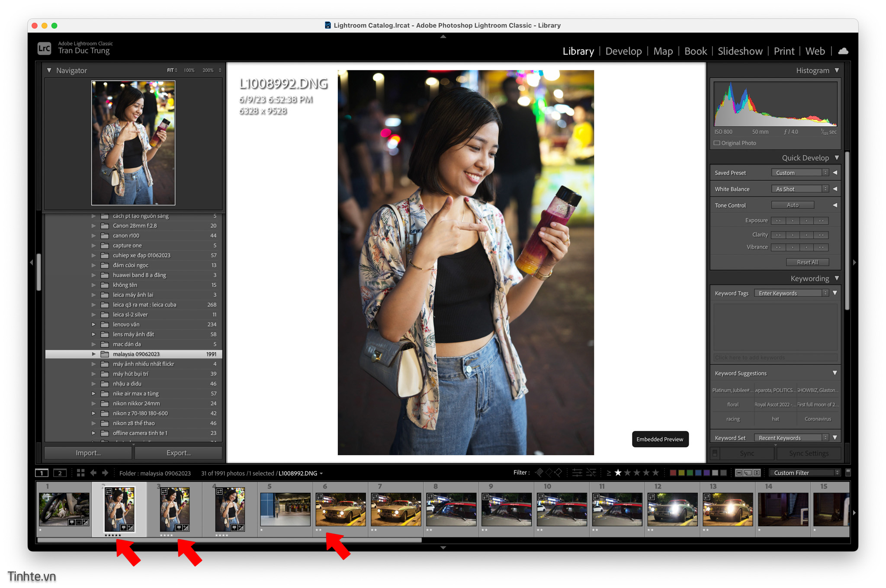Viewport: 886px width, 588px height.
Task: Switch to grid view in filmstrip toolbar
Action: point(80,473)
